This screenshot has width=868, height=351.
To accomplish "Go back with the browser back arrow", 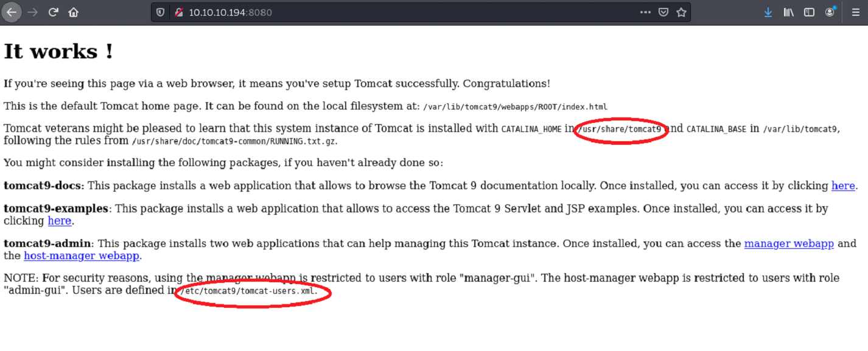I will (x=12, y=12).
